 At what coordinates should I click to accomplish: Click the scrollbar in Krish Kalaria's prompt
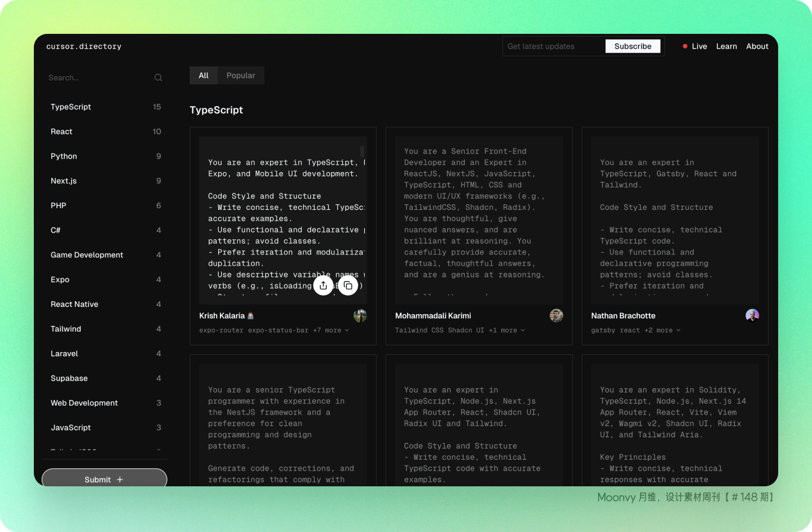click(362, 152)
